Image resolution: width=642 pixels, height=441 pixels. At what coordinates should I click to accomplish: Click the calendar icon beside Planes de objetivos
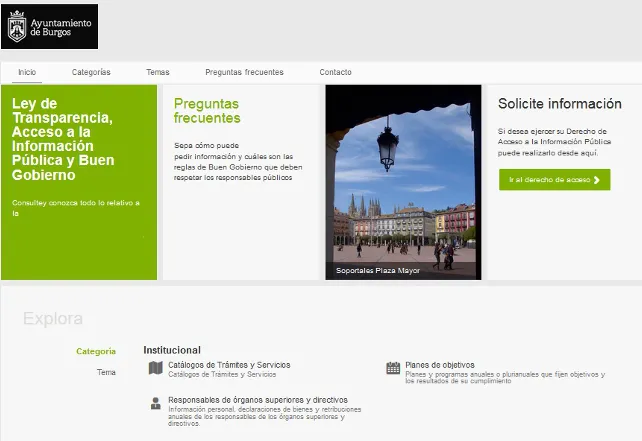pos(393,368)
